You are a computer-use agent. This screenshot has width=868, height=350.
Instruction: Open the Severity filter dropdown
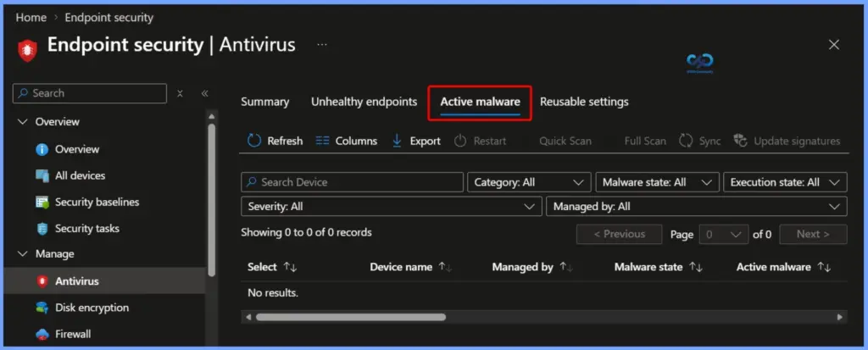[392, 207]
